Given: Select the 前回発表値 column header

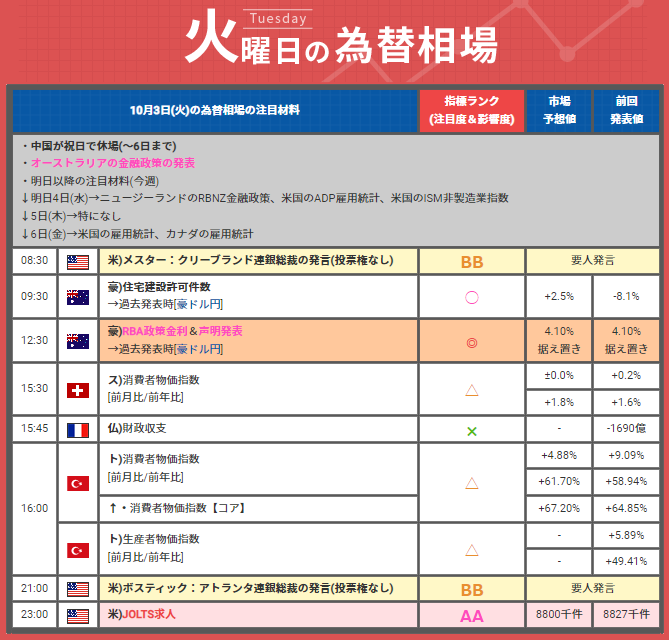Looking at the screenshot, I should coord(626,111).
